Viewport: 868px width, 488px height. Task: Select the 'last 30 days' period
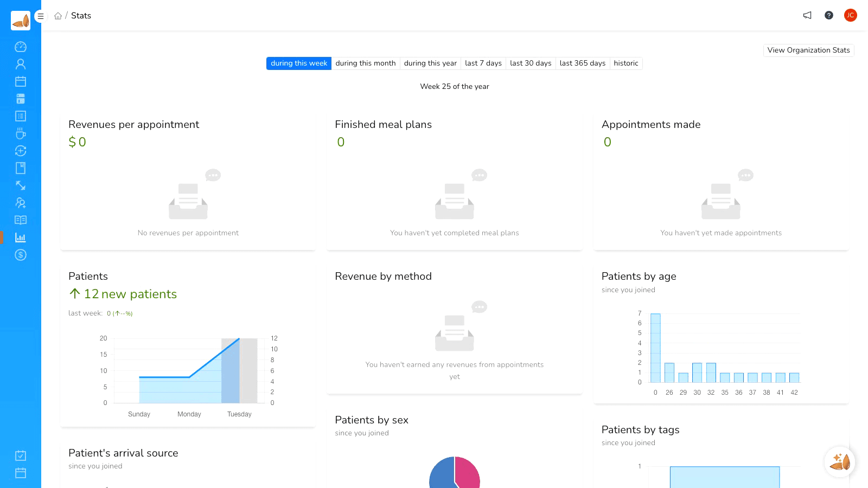(531, 63)
